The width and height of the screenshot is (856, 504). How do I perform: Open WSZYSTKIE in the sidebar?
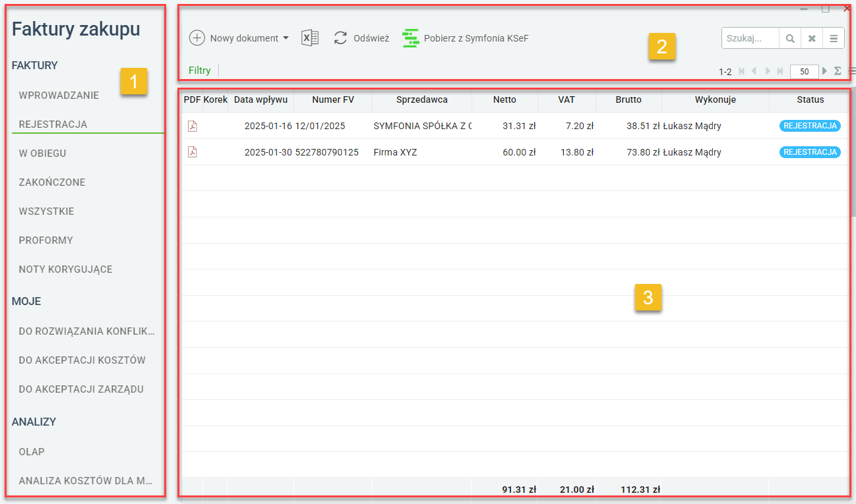pos(47,211)
